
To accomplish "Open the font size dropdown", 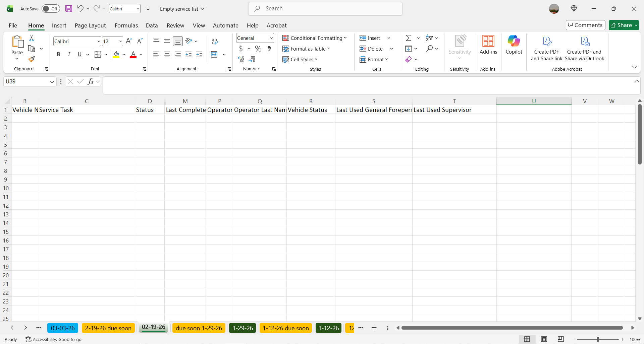I will (x=120, y=42).
